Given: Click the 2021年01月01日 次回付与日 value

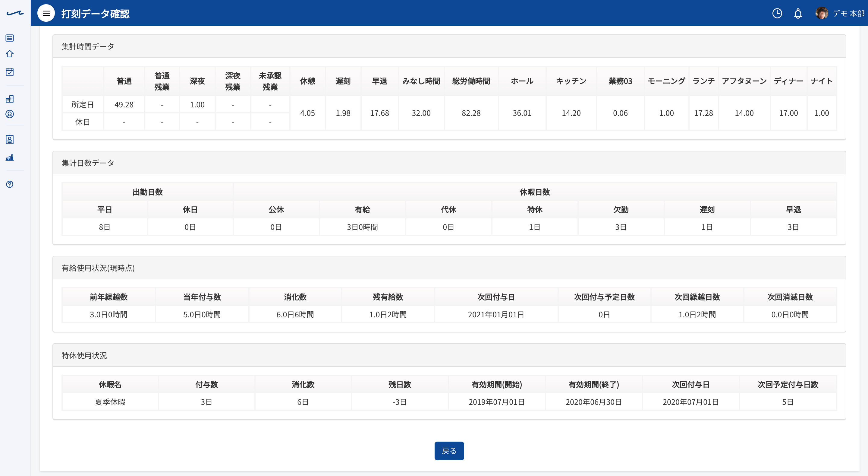Looking at the screenshot, I should [x=496, y=314].
